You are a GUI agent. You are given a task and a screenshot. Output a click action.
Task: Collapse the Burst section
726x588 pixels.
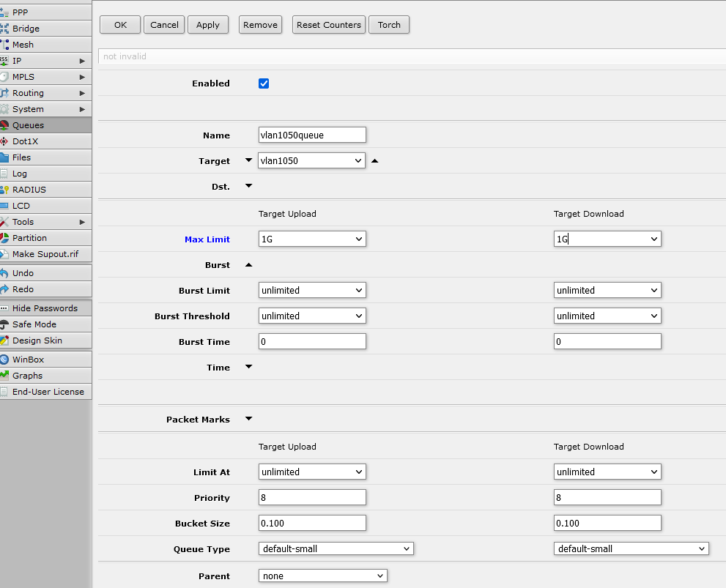248,265
